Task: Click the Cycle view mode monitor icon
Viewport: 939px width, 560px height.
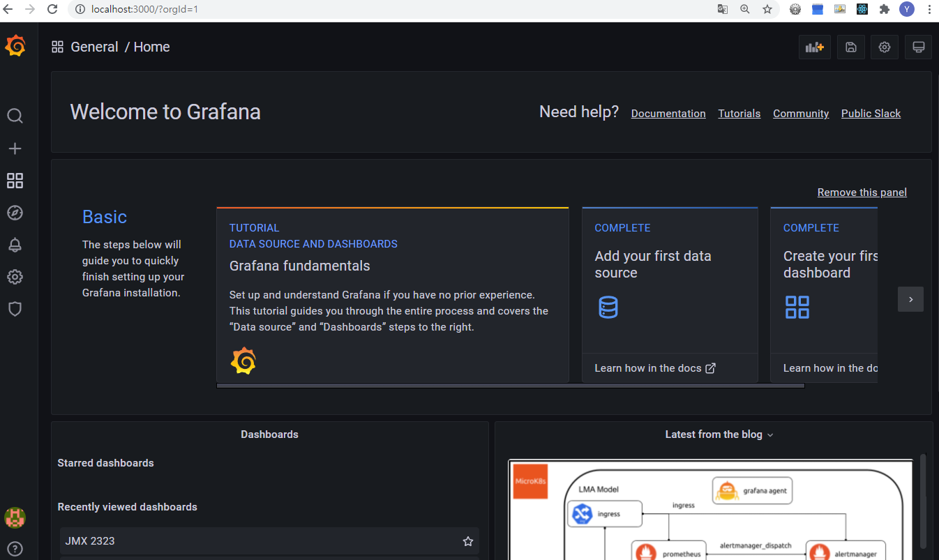Action: pyautogui.click(x=919, y=47)
